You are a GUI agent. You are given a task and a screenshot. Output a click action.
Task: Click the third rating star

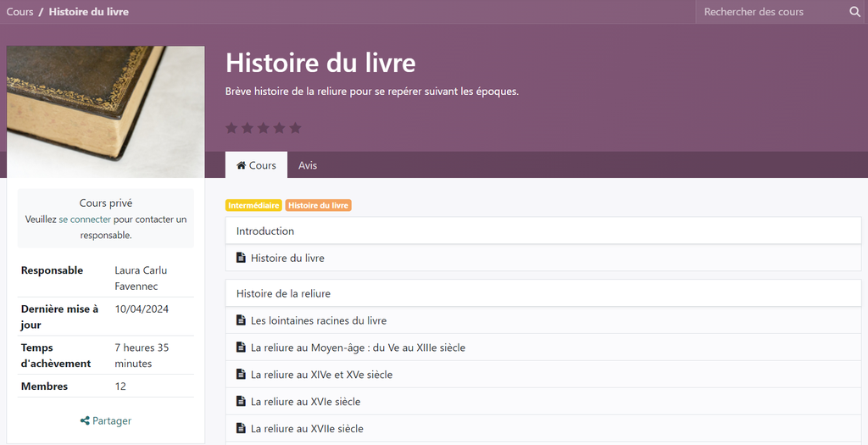(x=264, y=128)
